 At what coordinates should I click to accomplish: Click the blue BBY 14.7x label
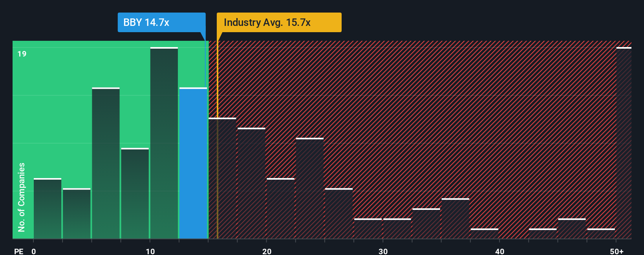coord(161,22)
